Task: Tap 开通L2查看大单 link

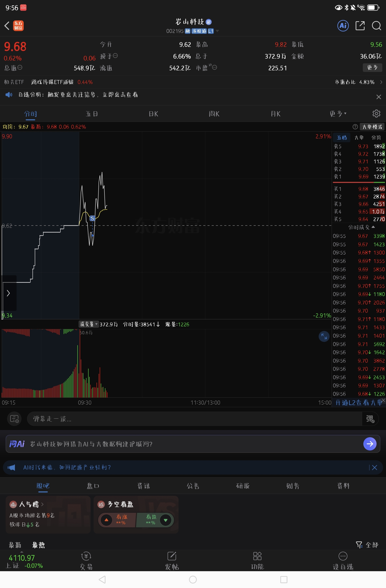Action: (x=359, y=403)
